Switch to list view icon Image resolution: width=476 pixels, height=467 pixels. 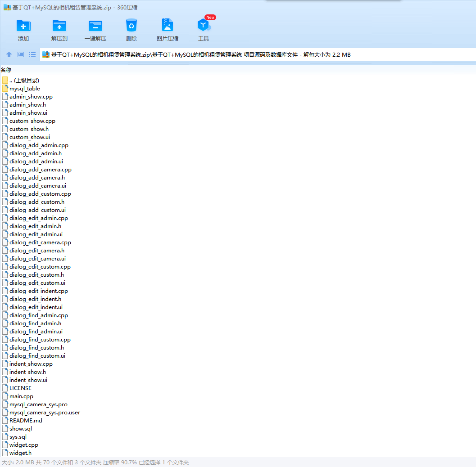pyautogui.click(x=32, y=54)
